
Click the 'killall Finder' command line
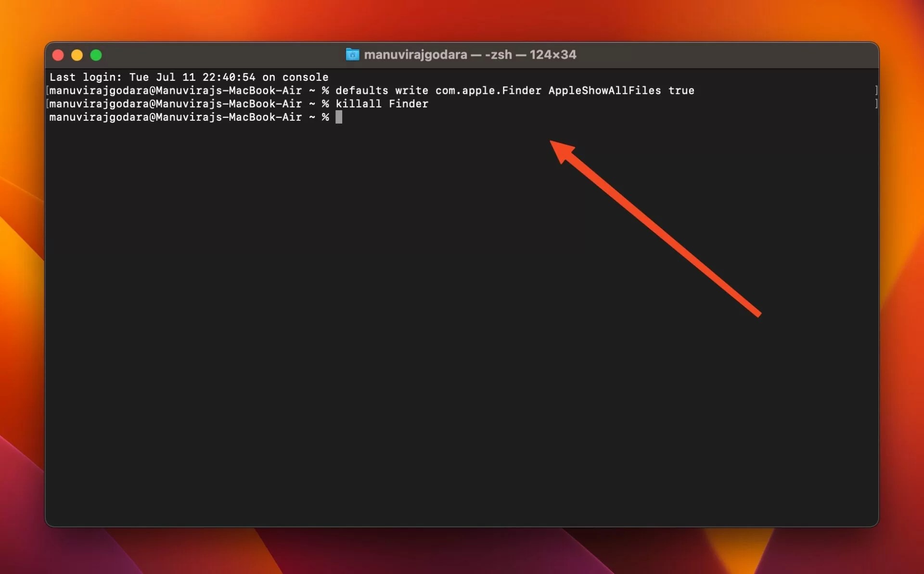[x=382, y=103]
